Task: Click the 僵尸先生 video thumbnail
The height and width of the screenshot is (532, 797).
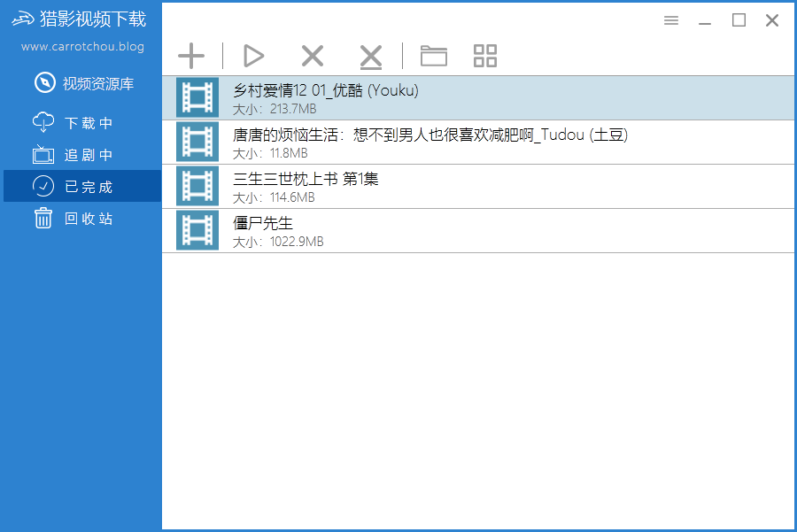Action: pyautogui.click(x=197, y=231)
